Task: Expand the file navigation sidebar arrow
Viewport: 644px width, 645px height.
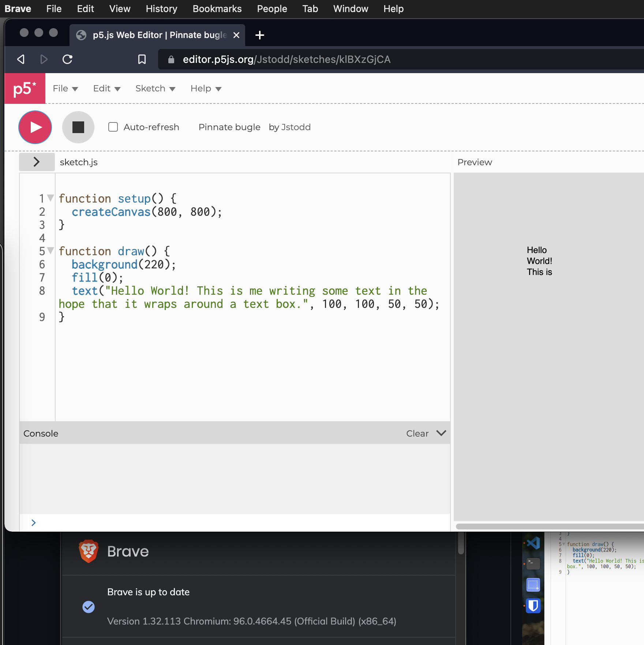Action: [37, 161]
